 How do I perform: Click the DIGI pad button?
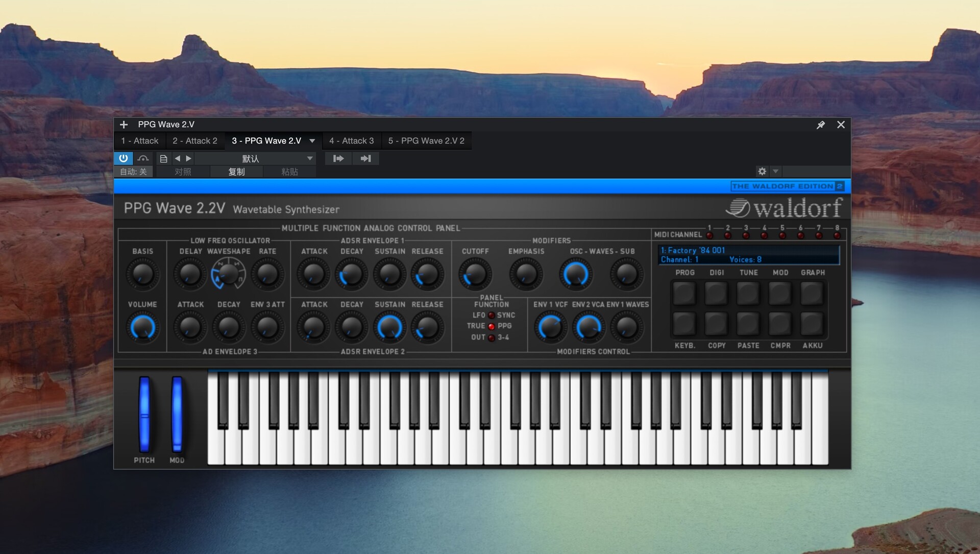click(716, 293)
